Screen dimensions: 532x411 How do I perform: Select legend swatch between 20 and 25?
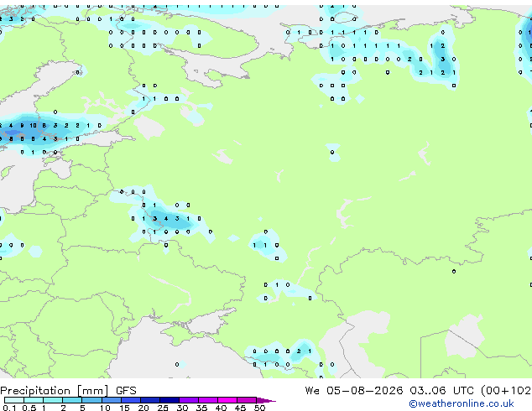[x=150, y=400]
